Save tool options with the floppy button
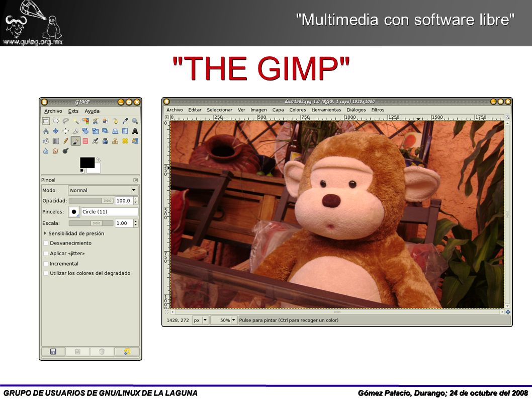Screen dimensions: 532x399 coord(53,352)
